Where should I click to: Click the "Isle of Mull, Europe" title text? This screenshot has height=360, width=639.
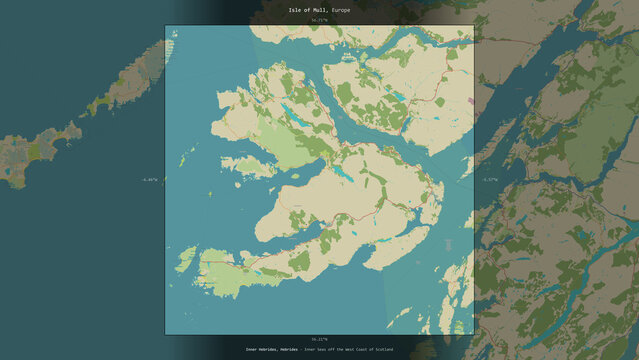pos(319,10)
